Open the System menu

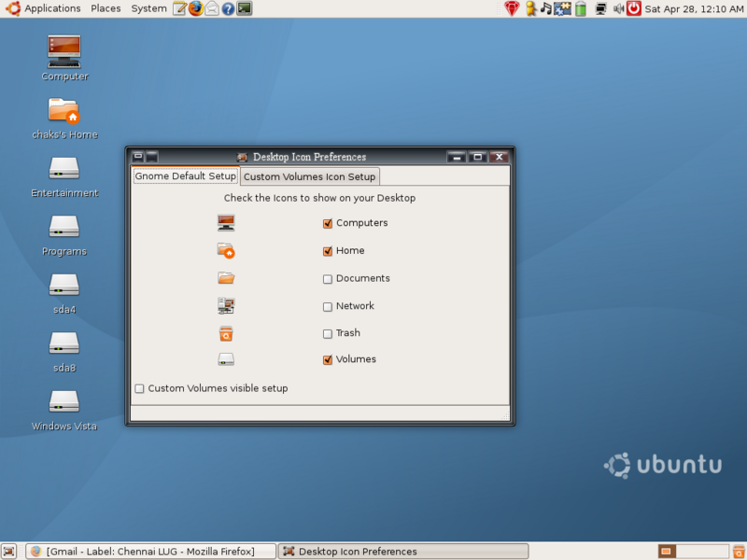click(148, 8)
